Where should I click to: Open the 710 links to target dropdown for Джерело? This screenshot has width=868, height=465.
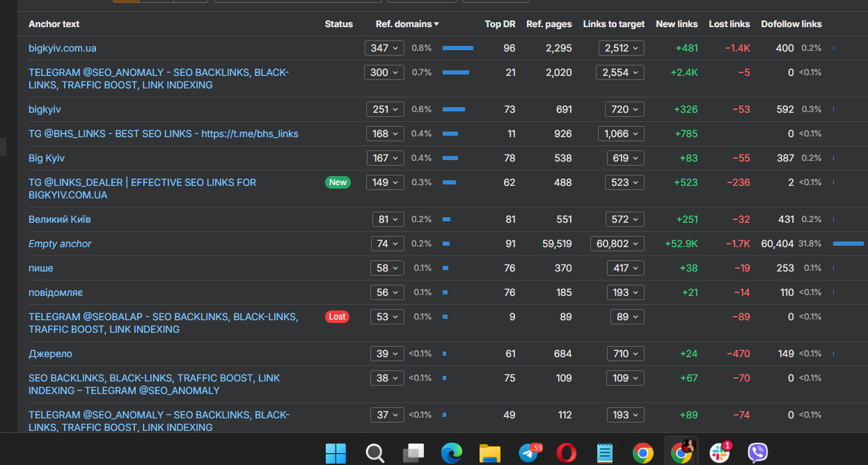point(626,354)
